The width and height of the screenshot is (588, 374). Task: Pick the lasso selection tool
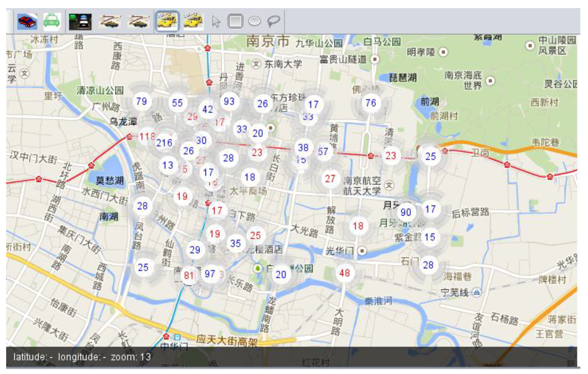273,21
